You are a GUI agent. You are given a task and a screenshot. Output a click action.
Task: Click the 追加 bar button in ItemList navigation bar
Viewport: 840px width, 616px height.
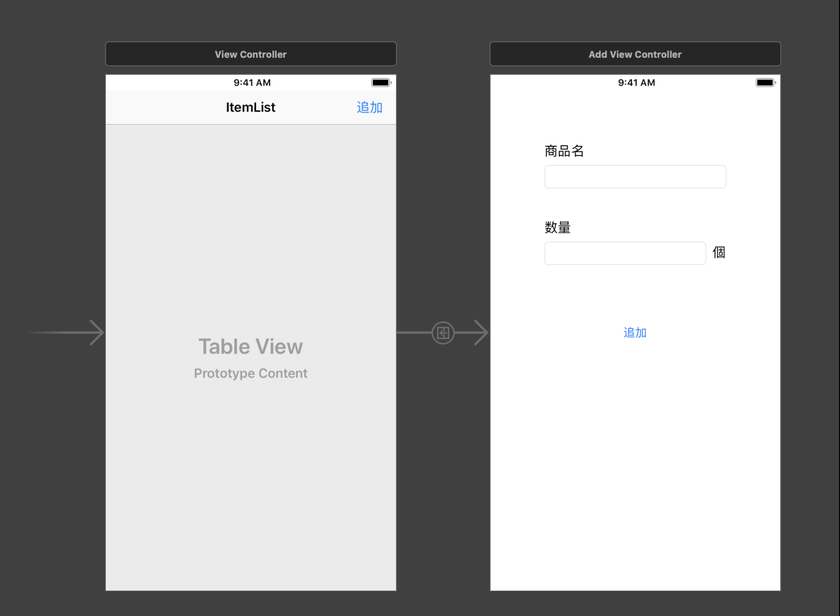point(369,108)
